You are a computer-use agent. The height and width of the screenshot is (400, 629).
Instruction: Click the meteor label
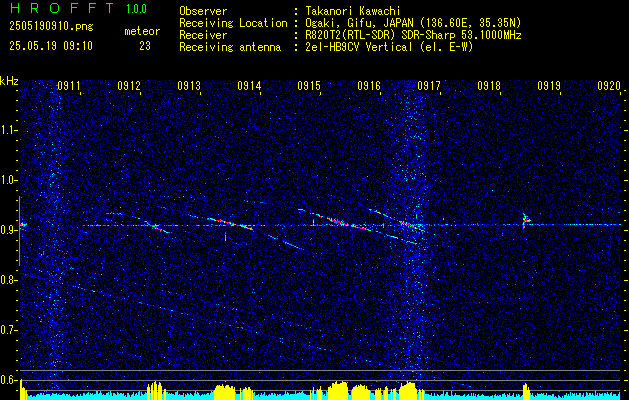pyautogui.click(x=142, y=31)
